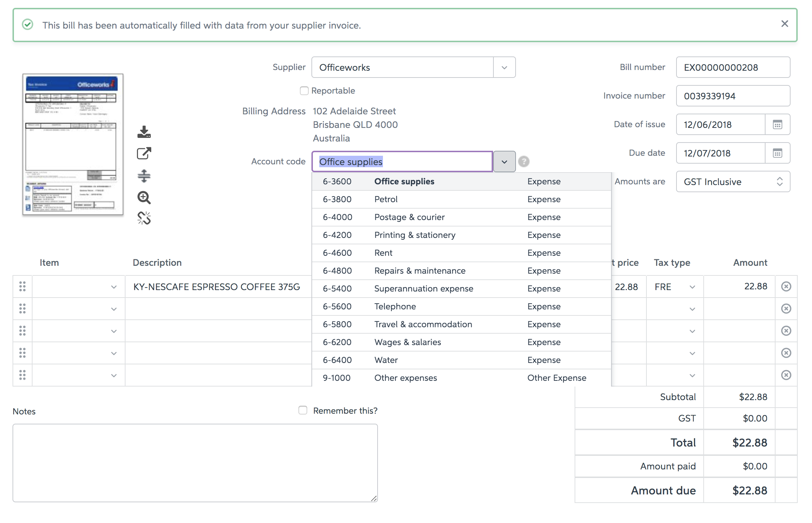Open the Date of issue calendar picker
This screenshot has height=523, width=812.
point(778,124)
